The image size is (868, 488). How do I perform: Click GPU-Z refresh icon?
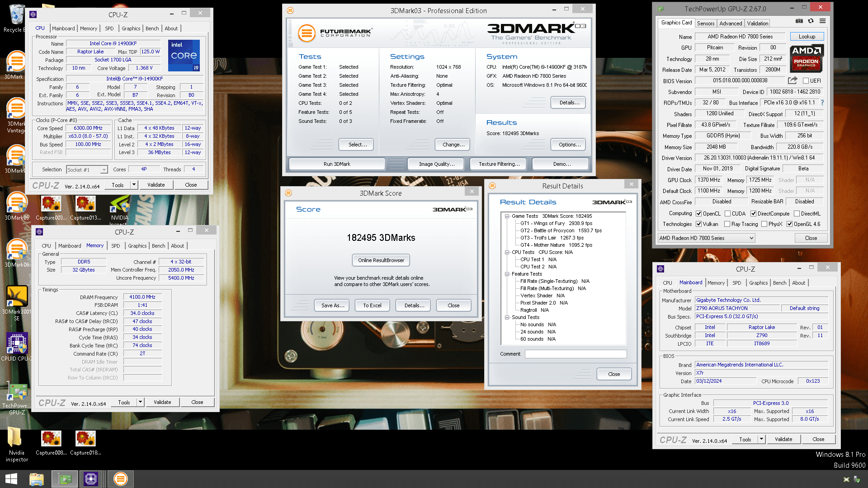pyautogui.click(x=811, y=21)
